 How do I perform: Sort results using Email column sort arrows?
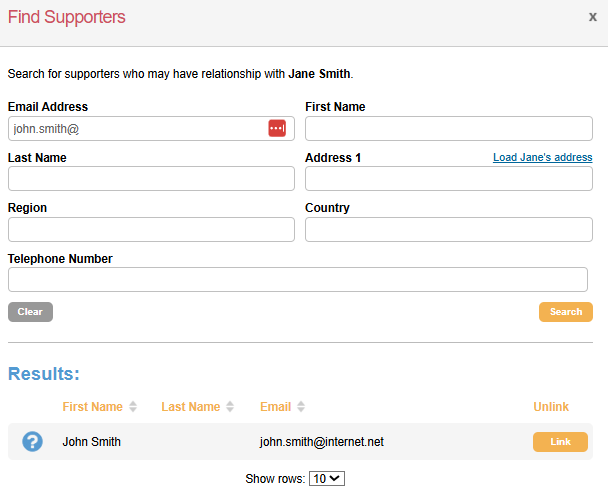(301, 407)
